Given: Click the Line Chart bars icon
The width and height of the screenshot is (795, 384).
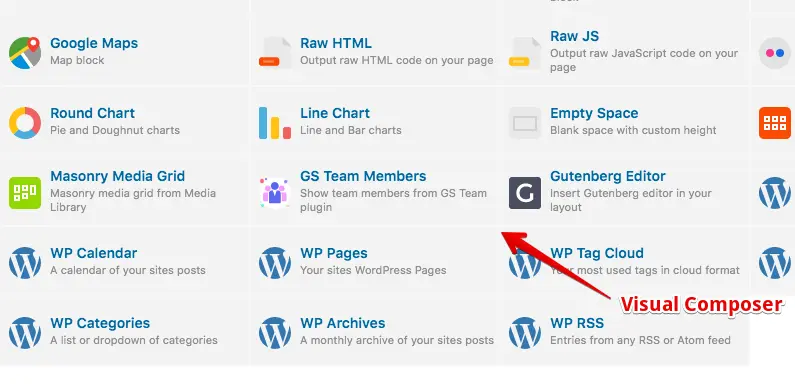Looking at the screenshot, I should (275, 123).
